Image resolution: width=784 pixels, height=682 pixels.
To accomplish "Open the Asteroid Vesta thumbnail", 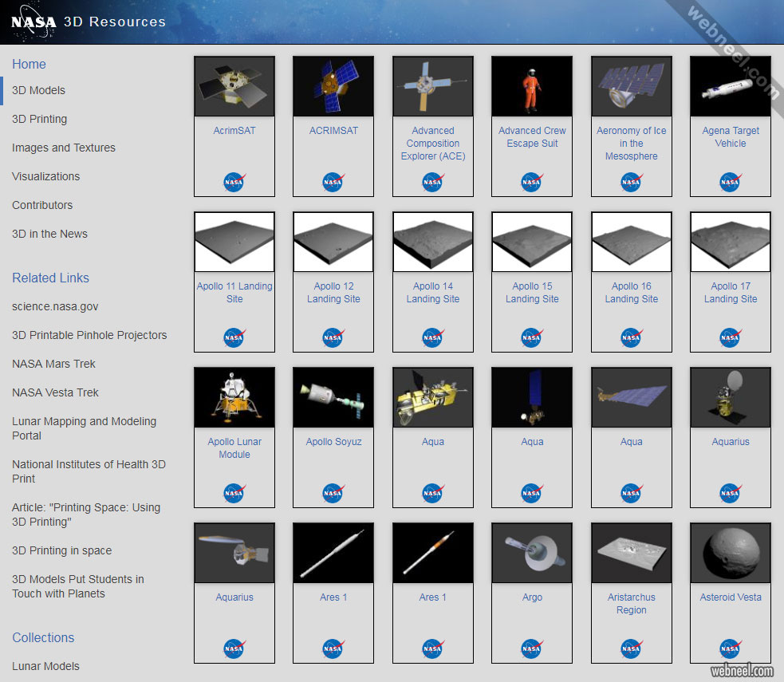I will (731, 553).
